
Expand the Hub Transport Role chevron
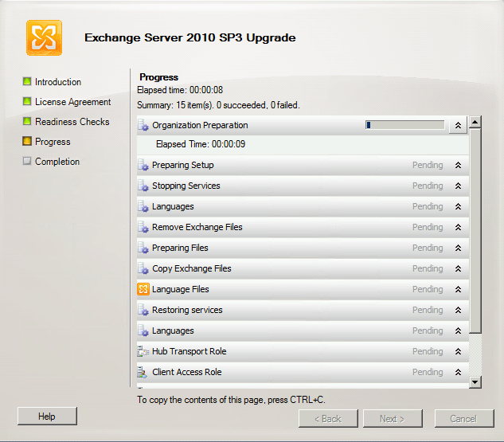pos(458,351)
